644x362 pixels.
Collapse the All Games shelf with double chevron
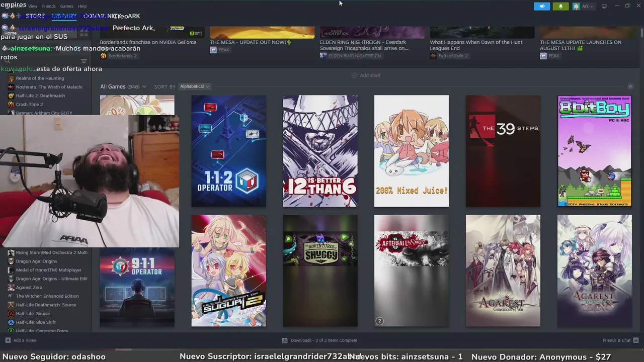tap(630, 86)
